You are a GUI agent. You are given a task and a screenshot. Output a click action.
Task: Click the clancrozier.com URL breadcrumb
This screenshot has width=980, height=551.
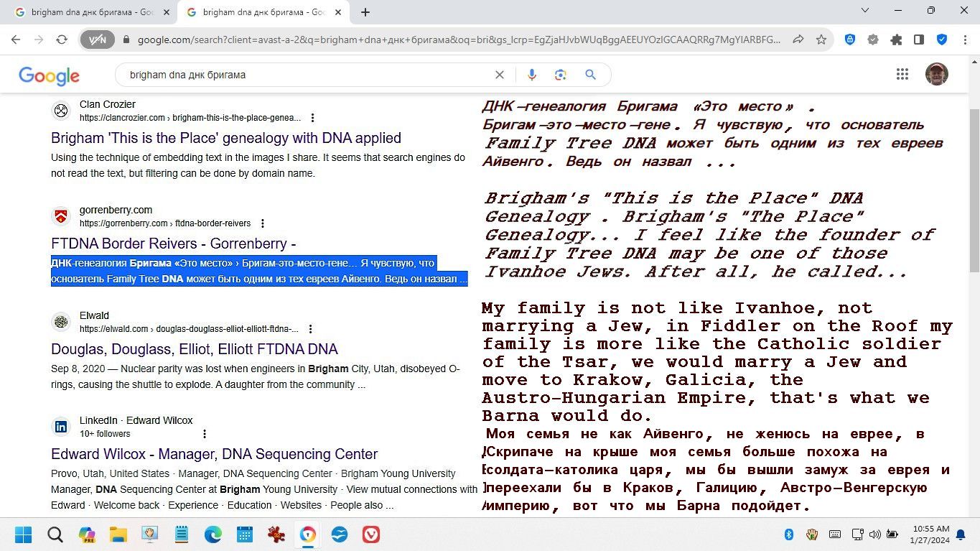point(190,118)
